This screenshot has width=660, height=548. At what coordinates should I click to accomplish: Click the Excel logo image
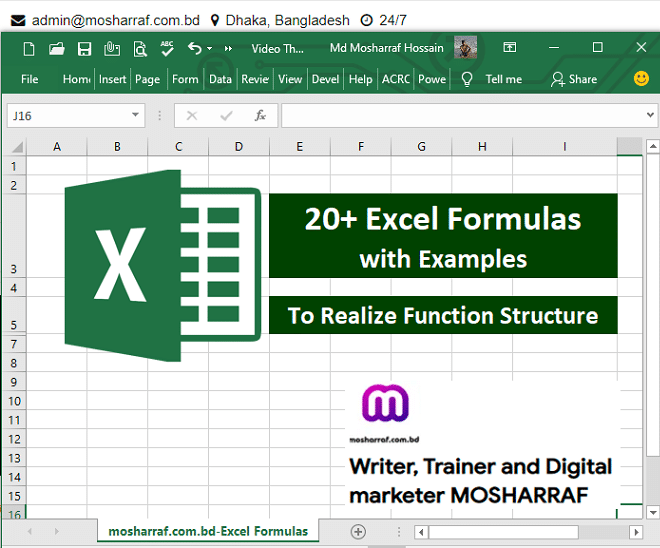(x=163, y=266)
